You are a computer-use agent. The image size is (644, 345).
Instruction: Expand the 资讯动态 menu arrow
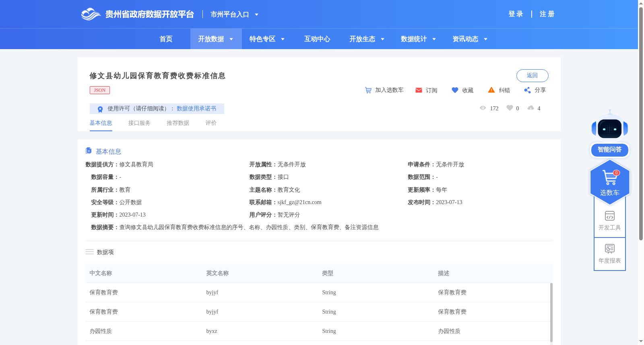486,39
